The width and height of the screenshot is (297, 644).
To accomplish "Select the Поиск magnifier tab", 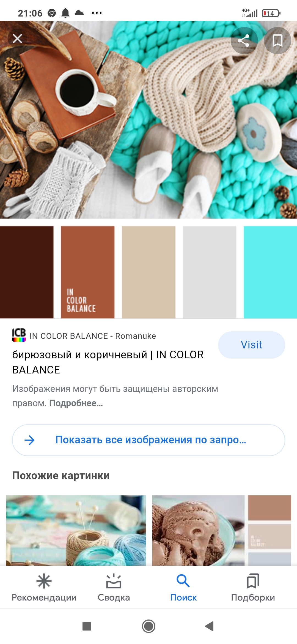I will coord(183,587).
